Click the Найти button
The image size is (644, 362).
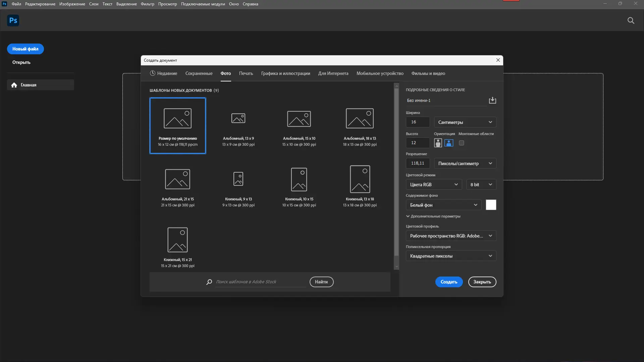321,282
